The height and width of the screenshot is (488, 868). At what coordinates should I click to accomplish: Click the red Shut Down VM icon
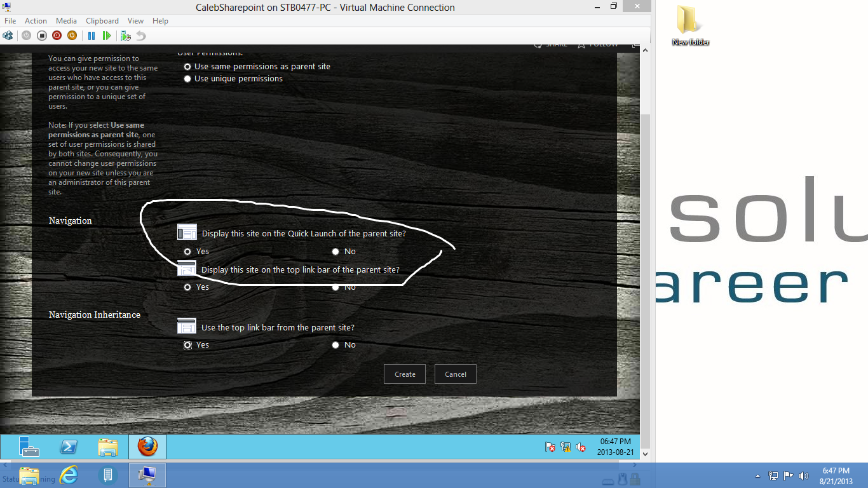(x=57, y=36)
